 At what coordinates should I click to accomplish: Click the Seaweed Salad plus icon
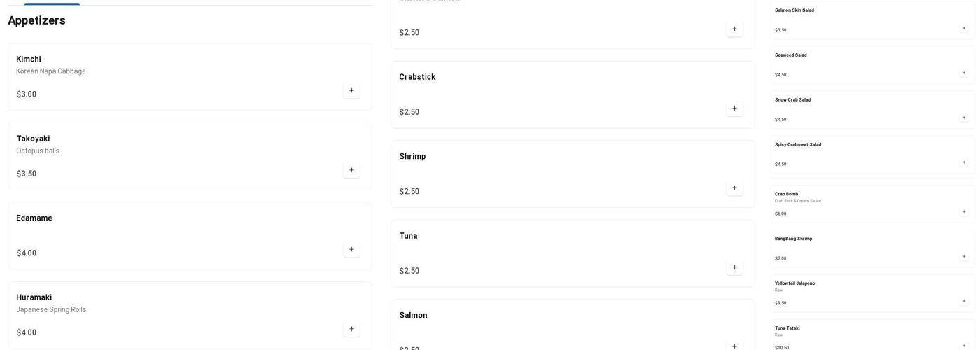tap(964, 73)
